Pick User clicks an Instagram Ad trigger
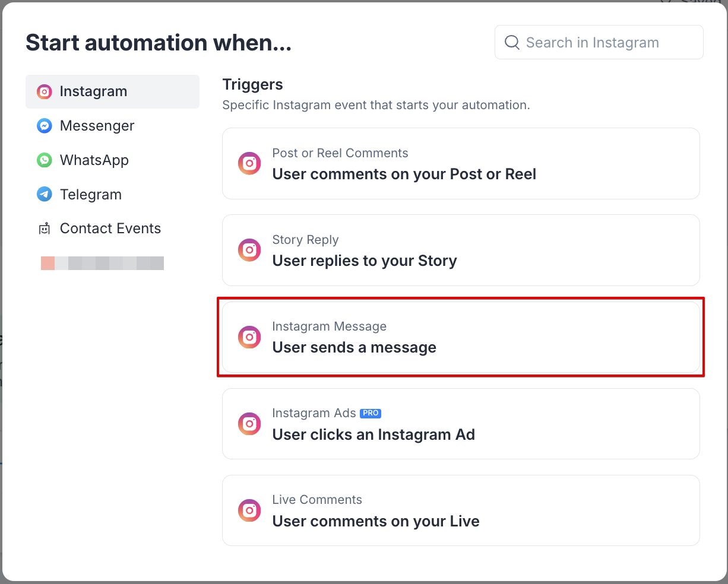728x584 pixels. tap(461, 424)
